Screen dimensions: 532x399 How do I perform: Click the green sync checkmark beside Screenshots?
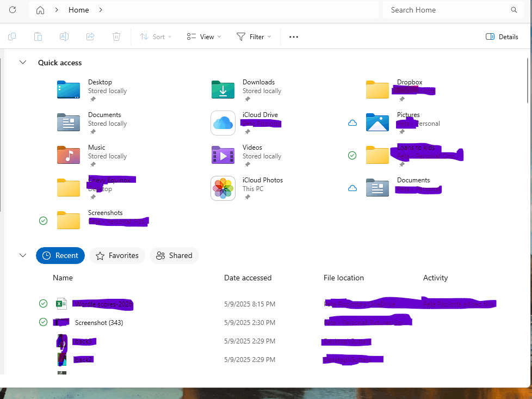(43, 220)
